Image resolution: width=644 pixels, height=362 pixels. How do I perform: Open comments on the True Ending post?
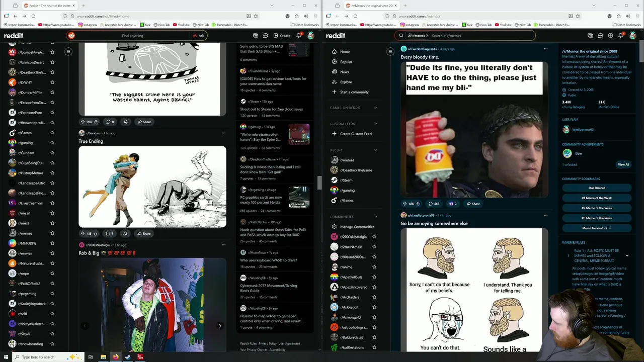point(110,233)
